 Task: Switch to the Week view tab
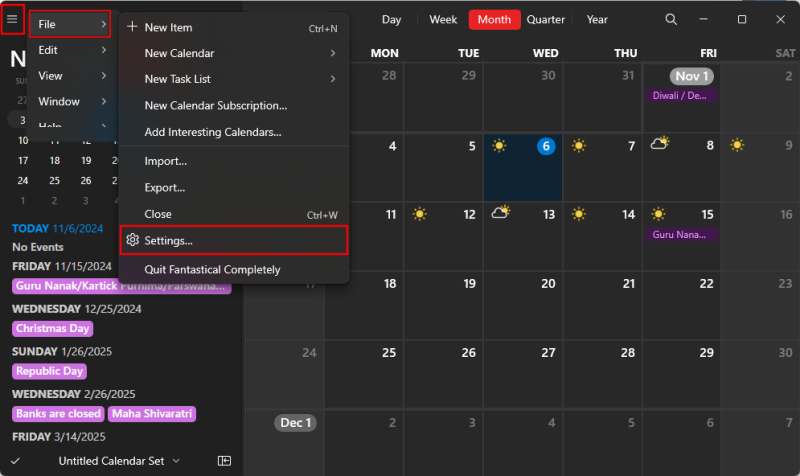(443, 20)
